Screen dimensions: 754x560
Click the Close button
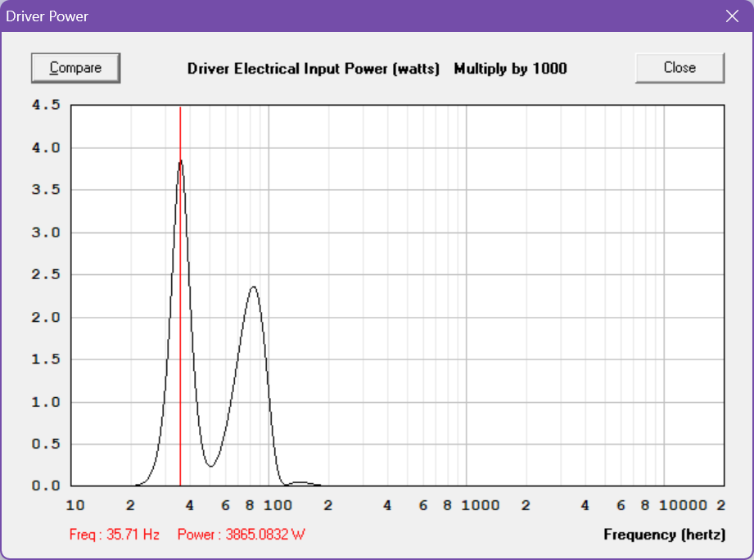coord(680,68)
